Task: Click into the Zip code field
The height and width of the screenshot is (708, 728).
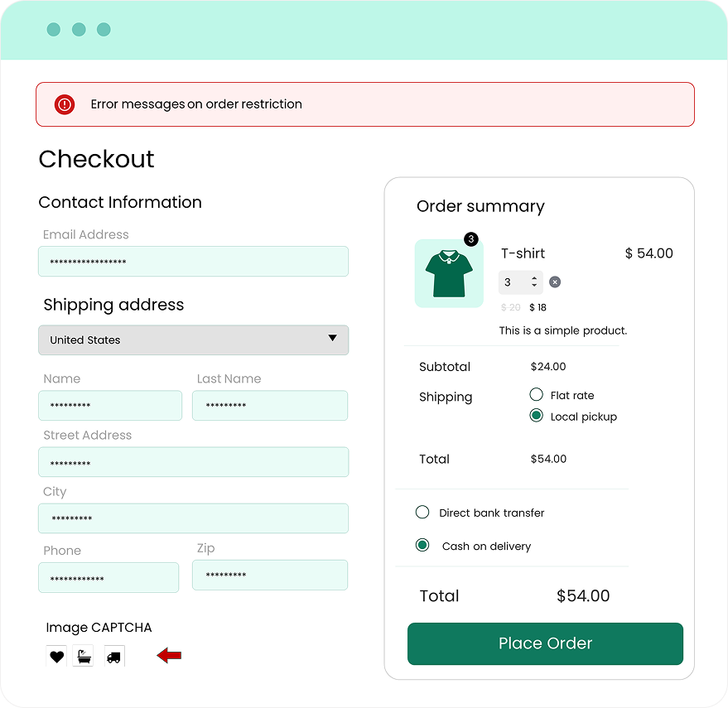Action: click(269, 576)
